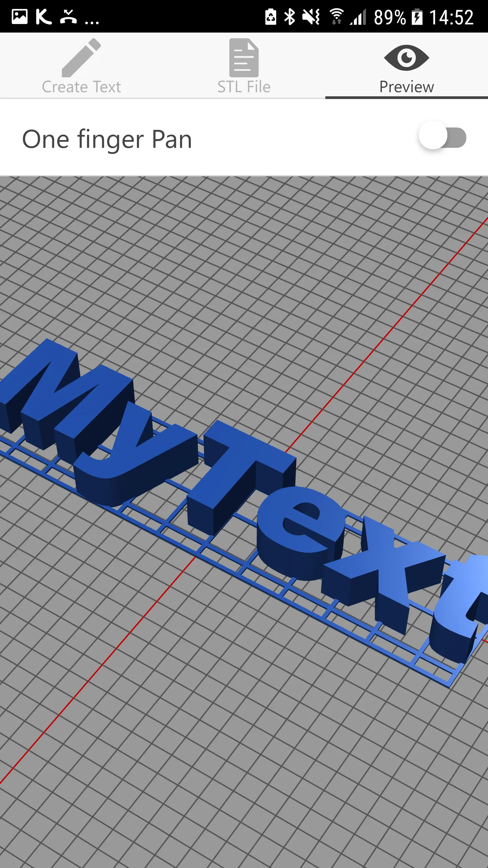Screen dimensions: 488x868
Task: Tap the Bluetooth status bar icon
Action: point(289,17)
